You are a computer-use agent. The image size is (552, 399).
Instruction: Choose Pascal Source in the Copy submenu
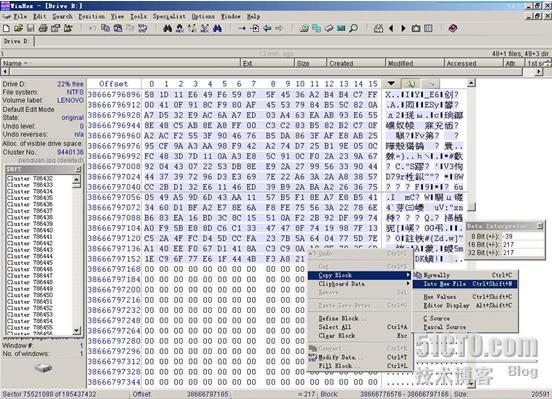(465, 327)
